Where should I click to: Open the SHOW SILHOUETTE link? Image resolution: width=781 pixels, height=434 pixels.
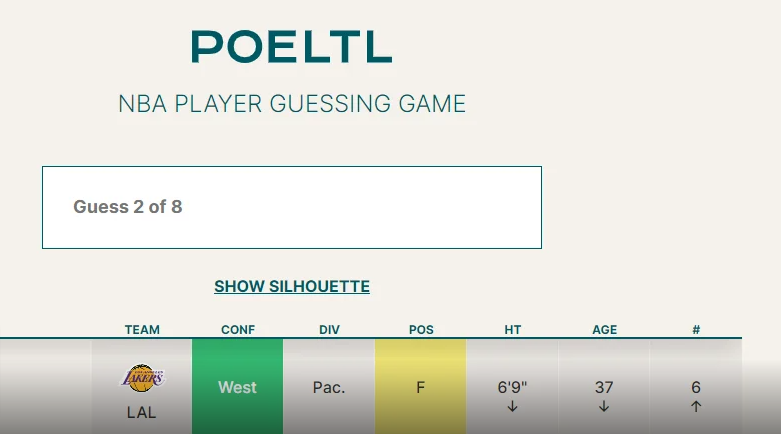[292, 287]
